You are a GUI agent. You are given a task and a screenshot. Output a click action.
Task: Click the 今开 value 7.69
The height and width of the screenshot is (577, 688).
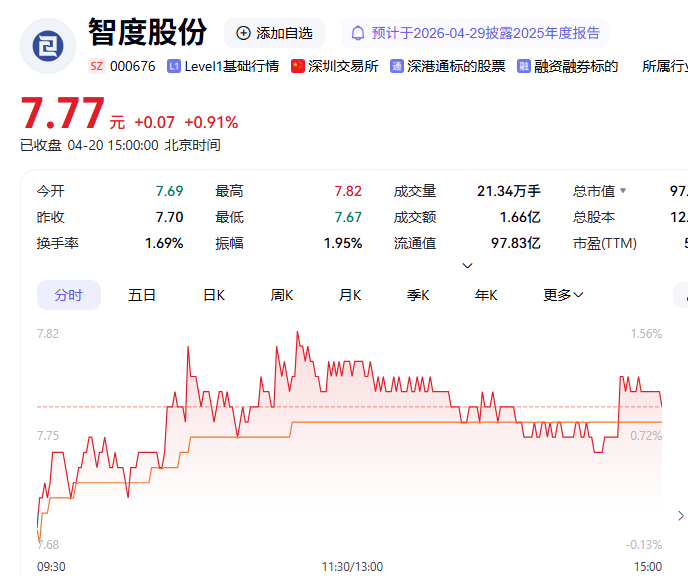click(x=169, y=191)
